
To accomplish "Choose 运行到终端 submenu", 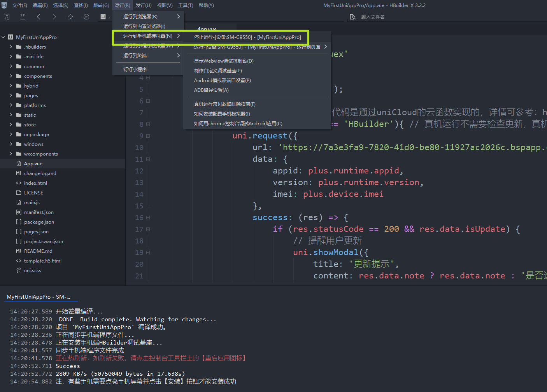I will click(148, 56).
